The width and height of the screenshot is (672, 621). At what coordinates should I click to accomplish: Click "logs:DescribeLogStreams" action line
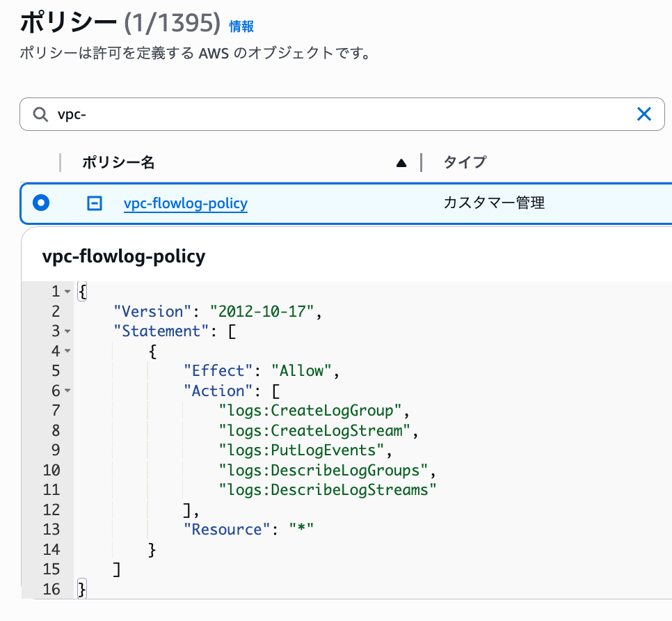pyautogui.click(x=328, y=489)
